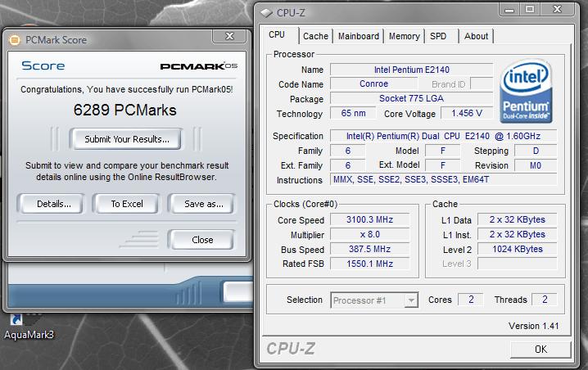Switch to the CPU tab
588x370 pixels.
(277, 35)
